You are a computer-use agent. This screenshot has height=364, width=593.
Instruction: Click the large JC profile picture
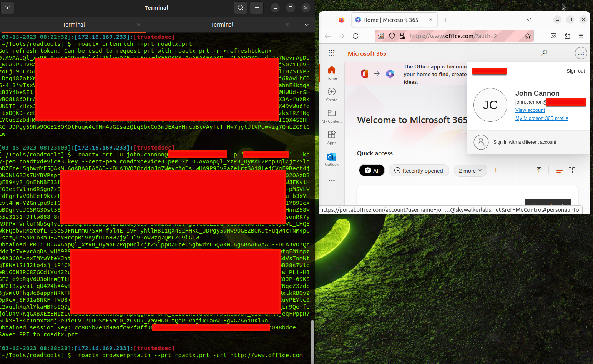point(490,105)
